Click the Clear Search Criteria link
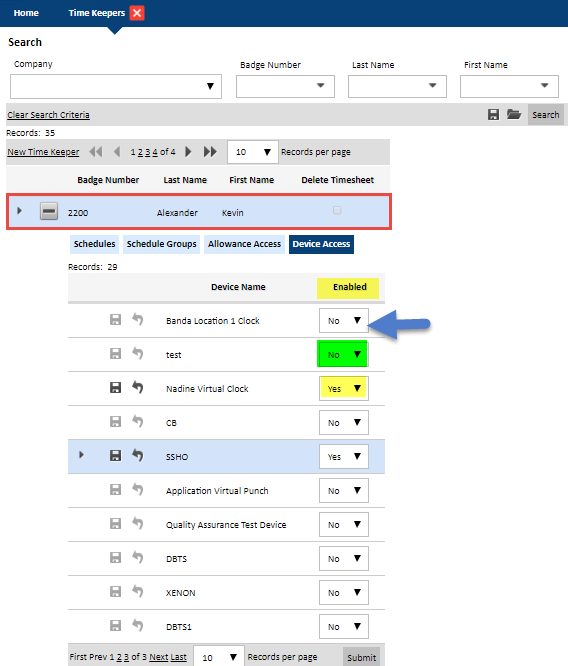 pyautogui.click(x=48, y=115)
